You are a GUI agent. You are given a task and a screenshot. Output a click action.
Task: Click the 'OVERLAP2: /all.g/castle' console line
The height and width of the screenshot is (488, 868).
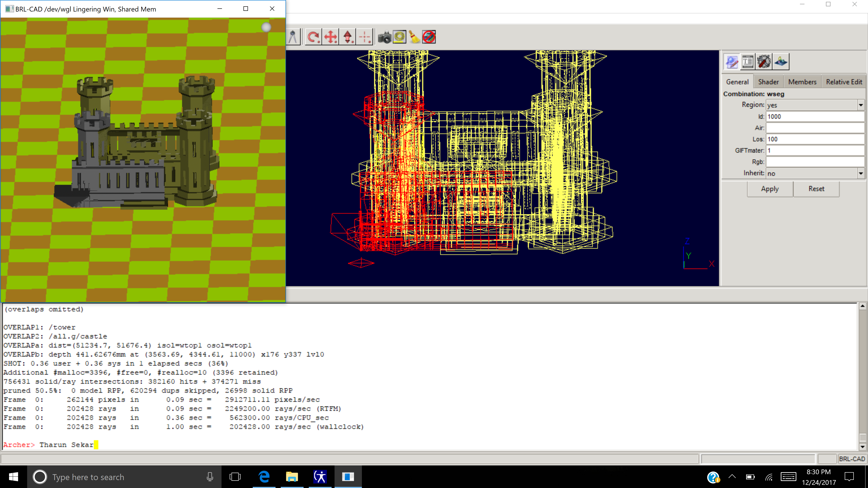[x=55, y=336]
